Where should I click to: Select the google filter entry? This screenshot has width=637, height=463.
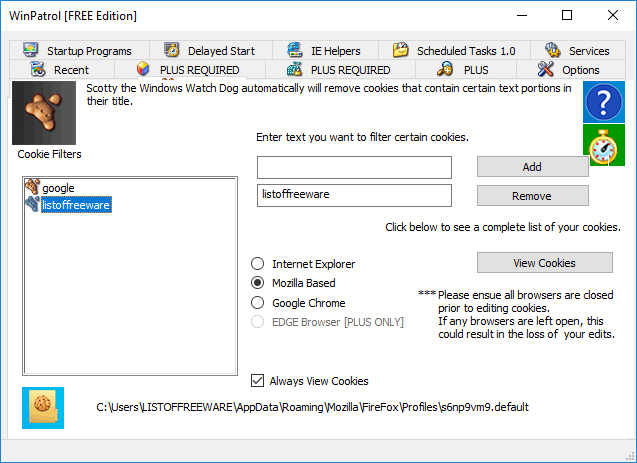click(x=58, y=188)
